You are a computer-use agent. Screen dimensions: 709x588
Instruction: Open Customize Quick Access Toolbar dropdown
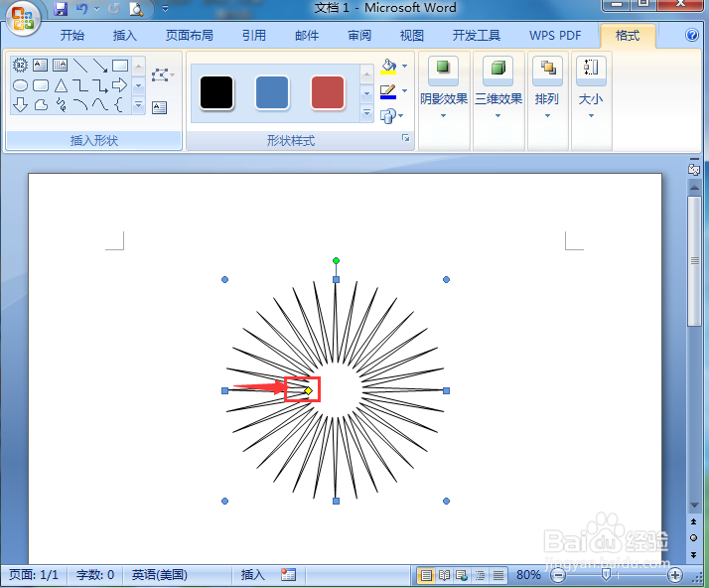[166, 9]
